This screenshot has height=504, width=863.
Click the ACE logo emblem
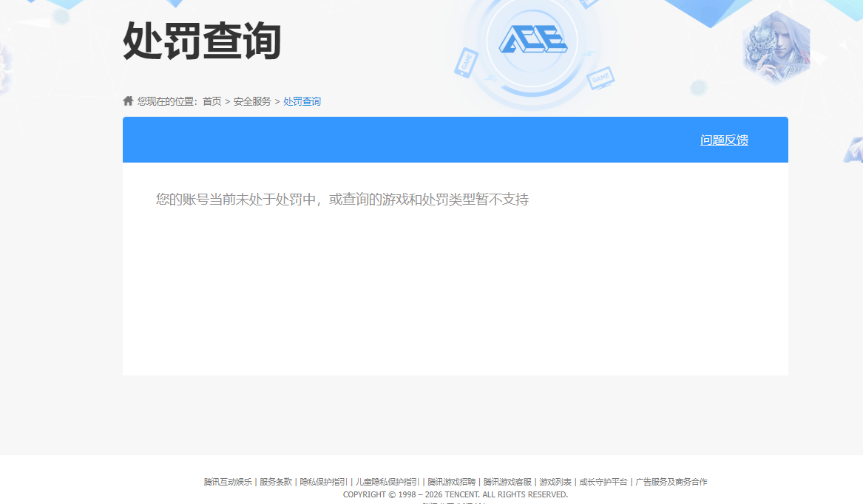[532, 40]
